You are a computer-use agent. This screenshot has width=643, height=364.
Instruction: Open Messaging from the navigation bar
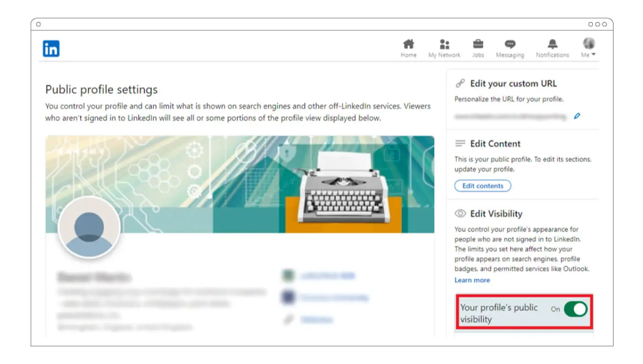tap(510, 48)
